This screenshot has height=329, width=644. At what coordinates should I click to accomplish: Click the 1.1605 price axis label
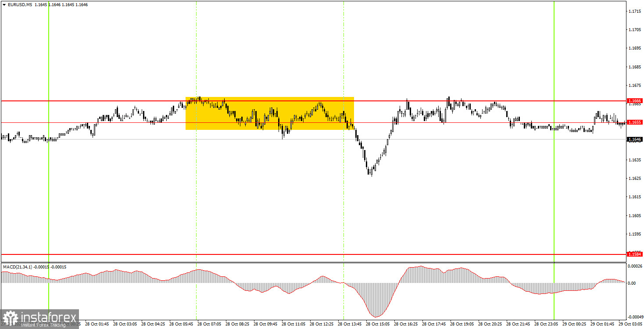pyautogui.click(x=635, y=216)
